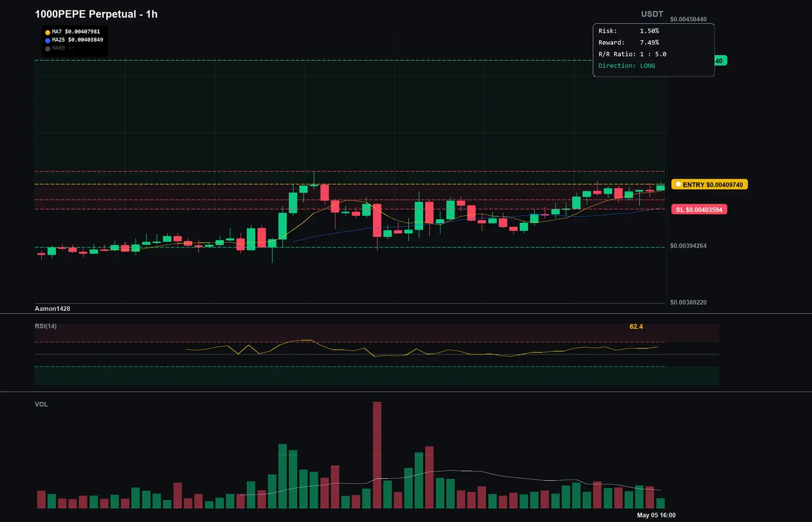The height and width of the screenshot is (522, 812).
Task: Click the orange MA7 legend dot
Action: coord(48,32)
